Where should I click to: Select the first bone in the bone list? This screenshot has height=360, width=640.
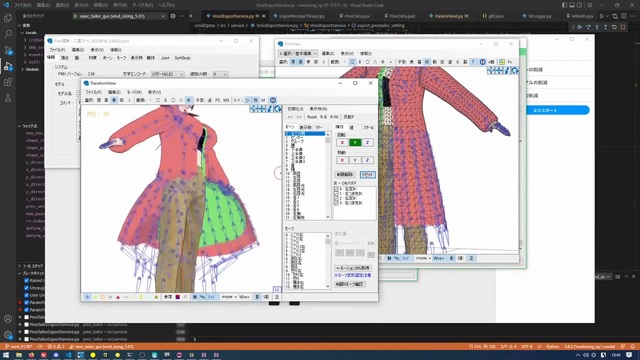point(305,134)
